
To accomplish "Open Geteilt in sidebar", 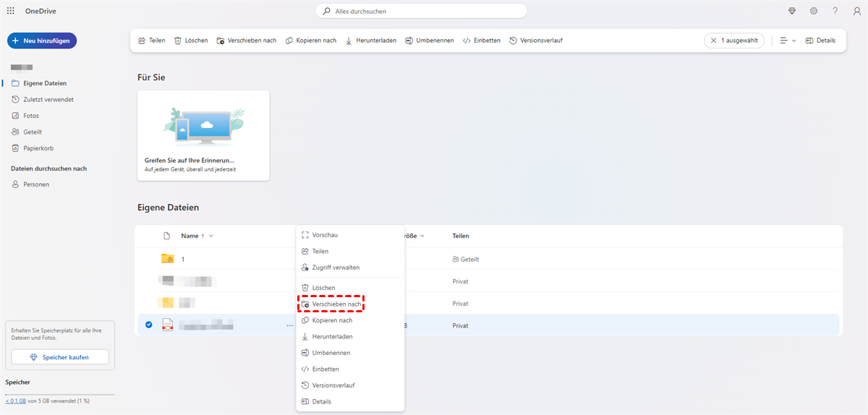I will tap(27, 132).
